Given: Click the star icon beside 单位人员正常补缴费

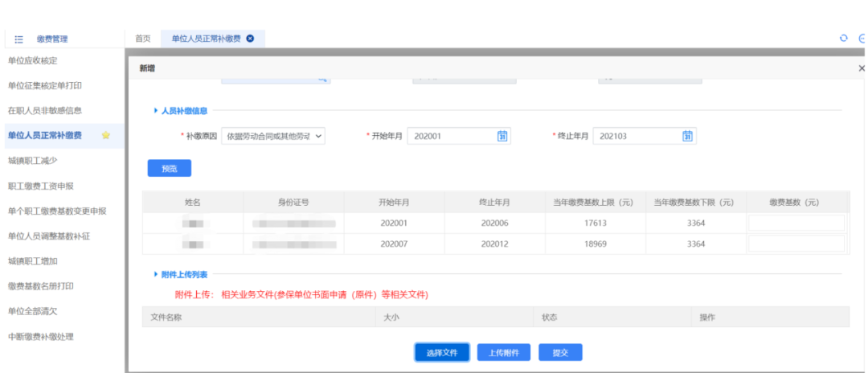Looking at the screenshot, I should pos(105,135).
